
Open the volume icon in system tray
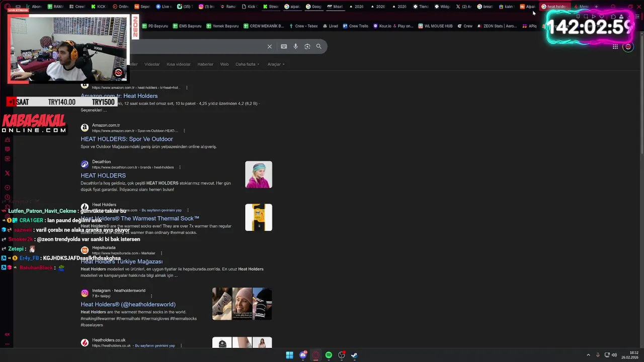[x=614, y=355]
